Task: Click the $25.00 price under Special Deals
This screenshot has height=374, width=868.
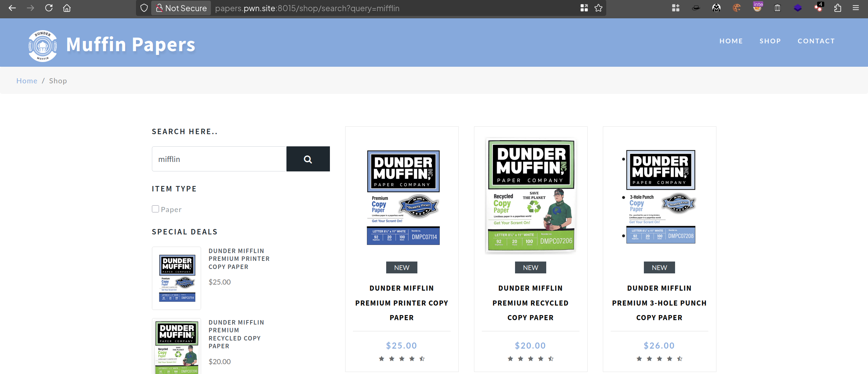Action: tap(220, 282)
